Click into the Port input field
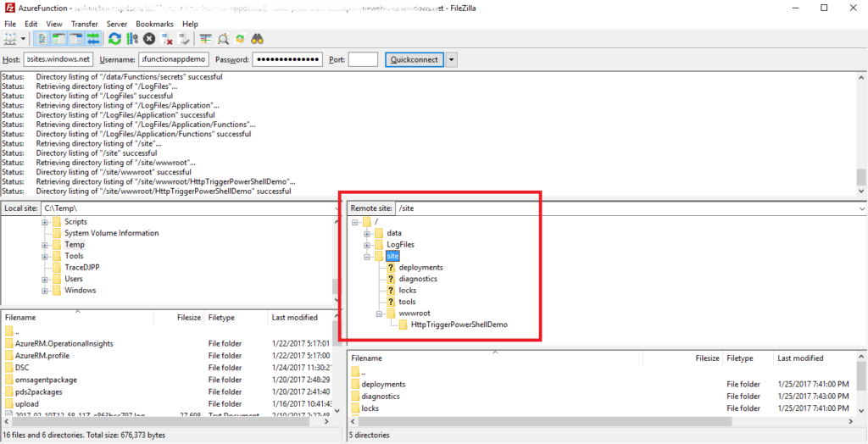Viewport: 868px width, 444px height. pos(362,59)
